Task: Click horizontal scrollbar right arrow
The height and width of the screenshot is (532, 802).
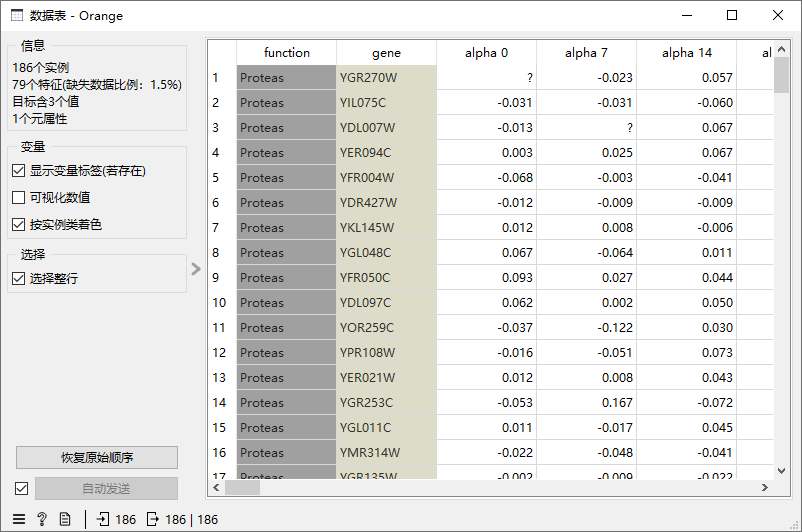Action: [x=765, y=488]
